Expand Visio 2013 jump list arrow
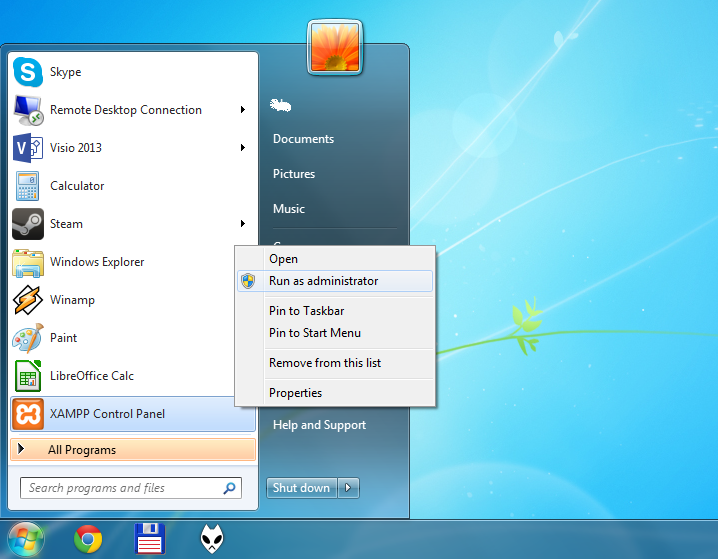718x559 pixels. click(243, 147)
